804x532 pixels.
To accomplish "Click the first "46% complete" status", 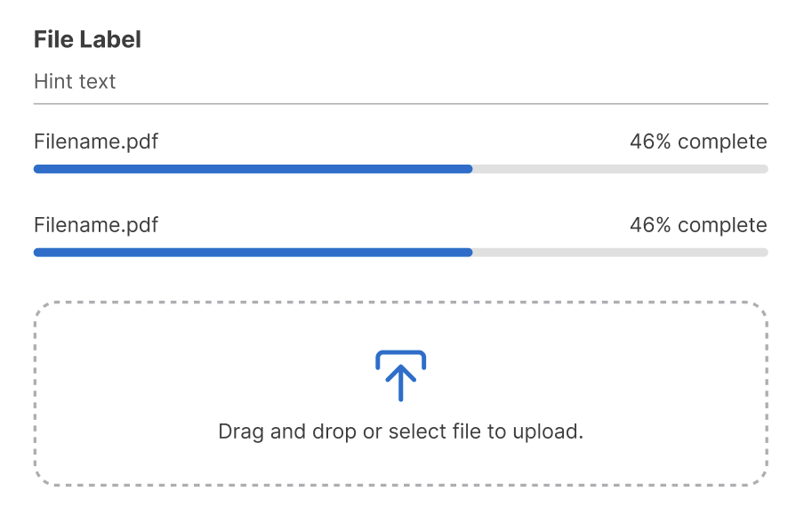I will pos(697,141).
